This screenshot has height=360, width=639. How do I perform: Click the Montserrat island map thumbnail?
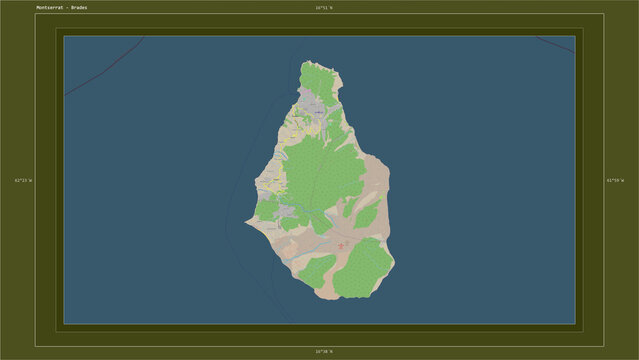pos(320,180)
